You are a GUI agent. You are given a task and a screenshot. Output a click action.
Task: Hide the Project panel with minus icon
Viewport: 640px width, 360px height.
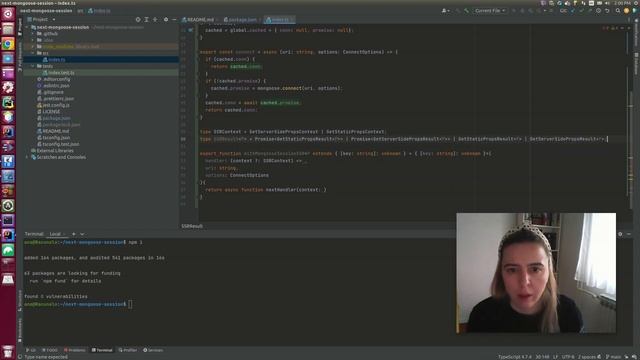pyautogui.click(x=174, y=19)
